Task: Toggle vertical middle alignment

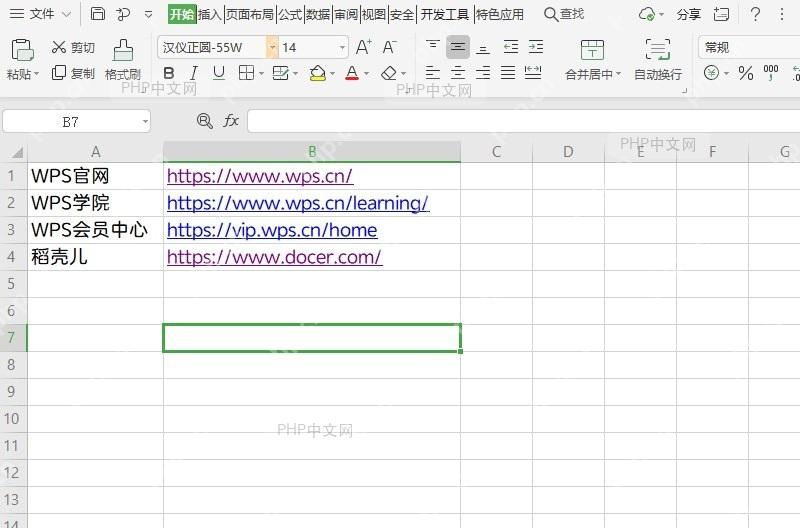Action: [x=458, y=47]
